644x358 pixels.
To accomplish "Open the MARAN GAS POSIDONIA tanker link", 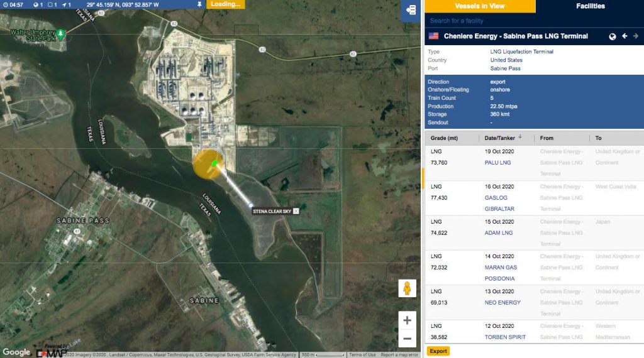I will tap(501, 273).
